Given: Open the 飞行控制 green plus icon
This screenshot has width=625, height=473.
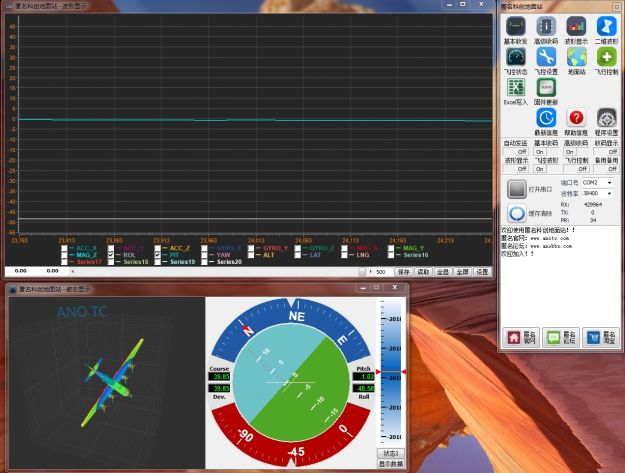Looking at the screenshot, I should (607, 57).
